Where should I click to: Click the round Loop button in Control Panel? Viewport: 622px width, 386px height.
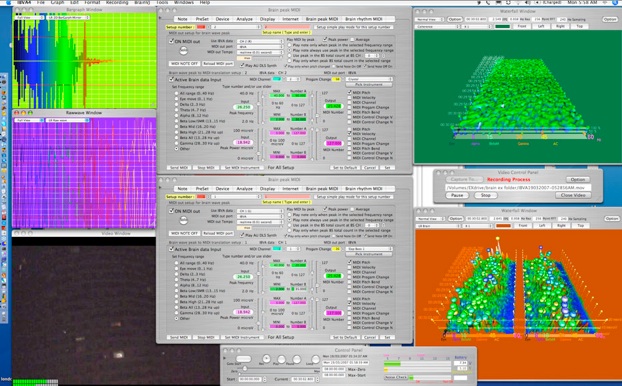tap(315, 359)
